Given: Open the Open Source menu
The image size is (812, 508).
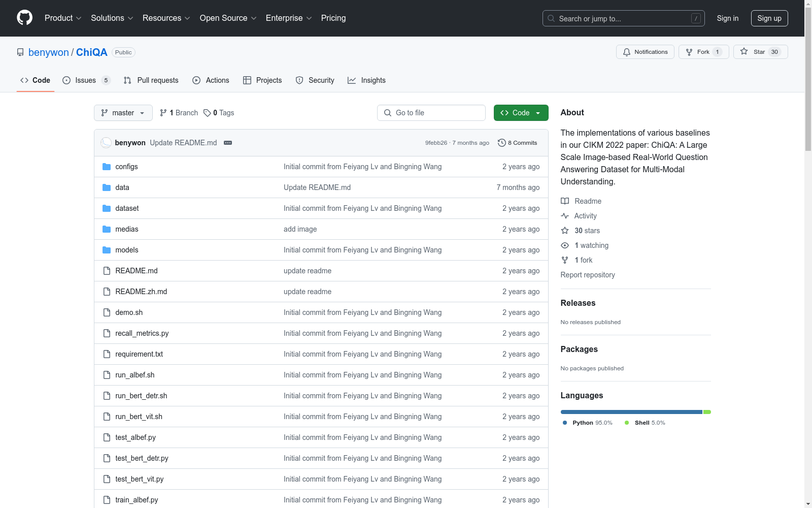Looking at the screenshot, I should tap(228, 18).
